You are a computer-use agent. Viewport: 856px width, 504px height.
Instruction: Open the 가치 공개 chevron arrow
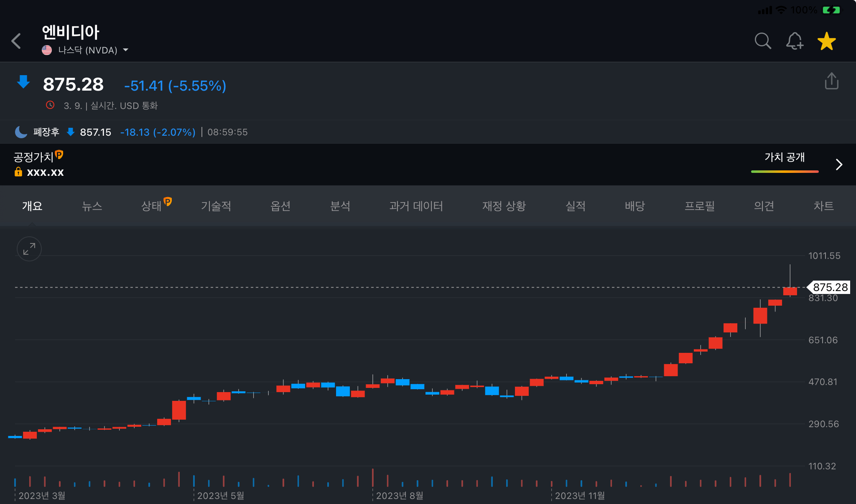[x=838, y=165]
